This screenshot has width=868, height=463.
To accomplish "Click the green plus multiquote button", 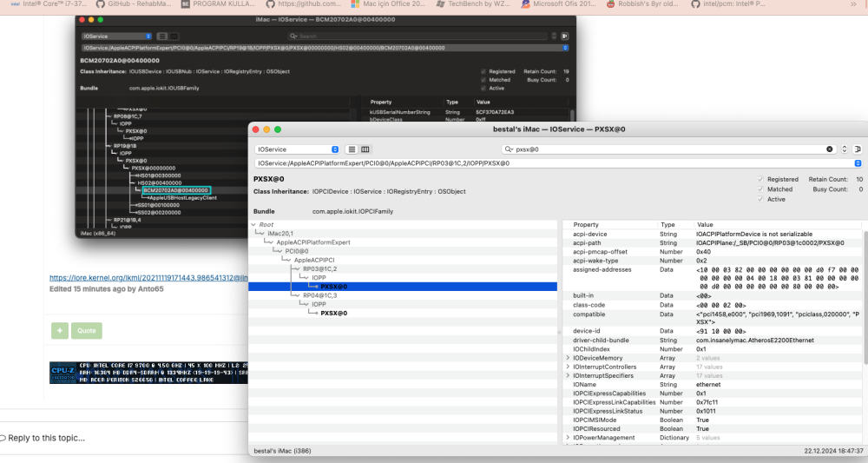I will (x=60, y=331).
